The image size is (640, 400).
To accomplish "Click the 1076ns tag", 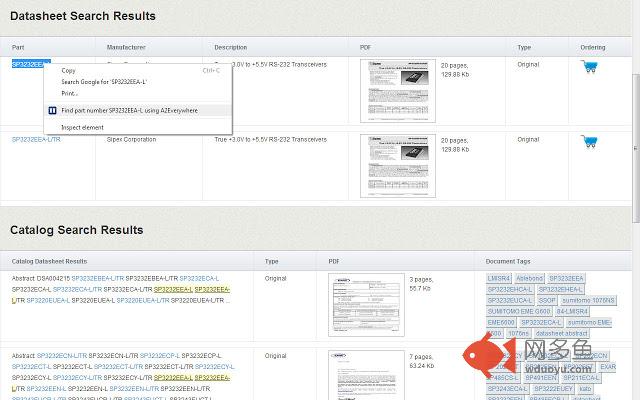I will pos(518,333).
